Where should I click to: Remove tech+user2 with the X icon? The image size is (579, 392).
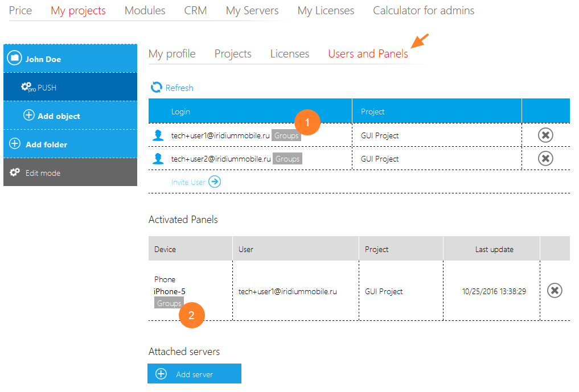click(545, 159)
